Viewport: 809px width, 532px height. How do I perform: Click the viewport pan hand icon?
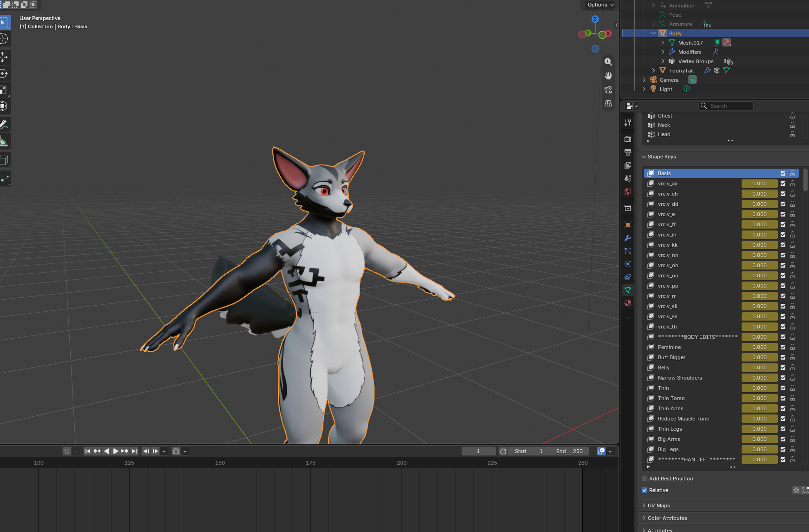point(608,76)
